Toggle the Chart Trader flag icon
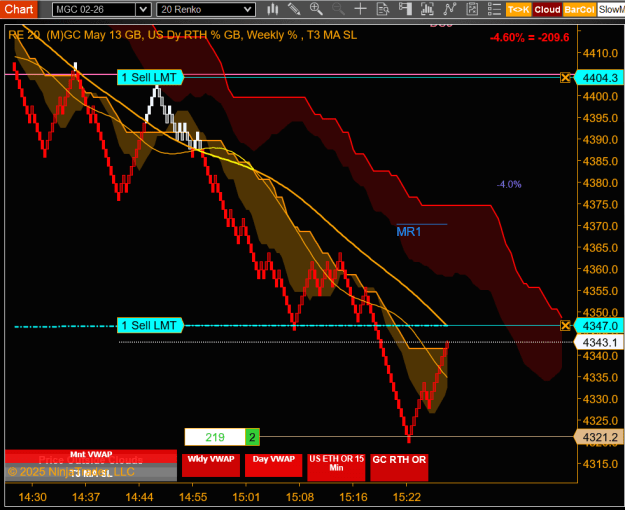The height and width of the screenshot is (510, 625). click(405, 9)
